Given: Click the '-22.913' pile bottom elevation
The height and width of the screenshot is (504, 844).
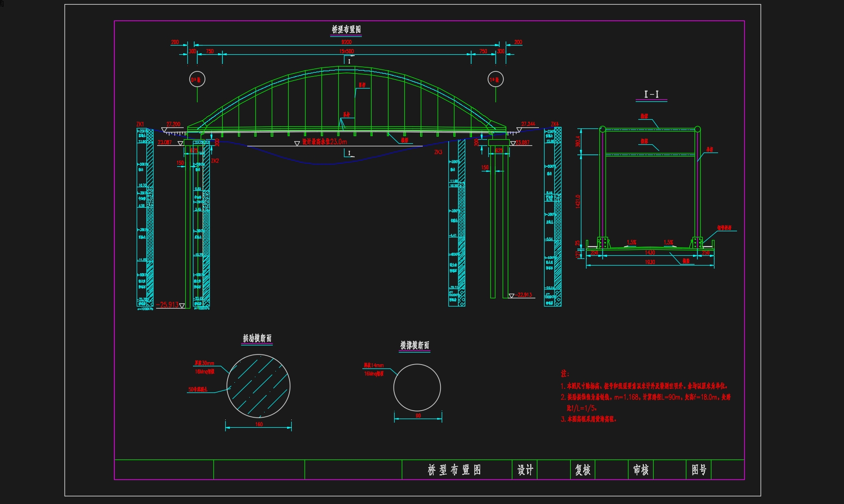Looking at the screenshot, I should coord(523,295).
